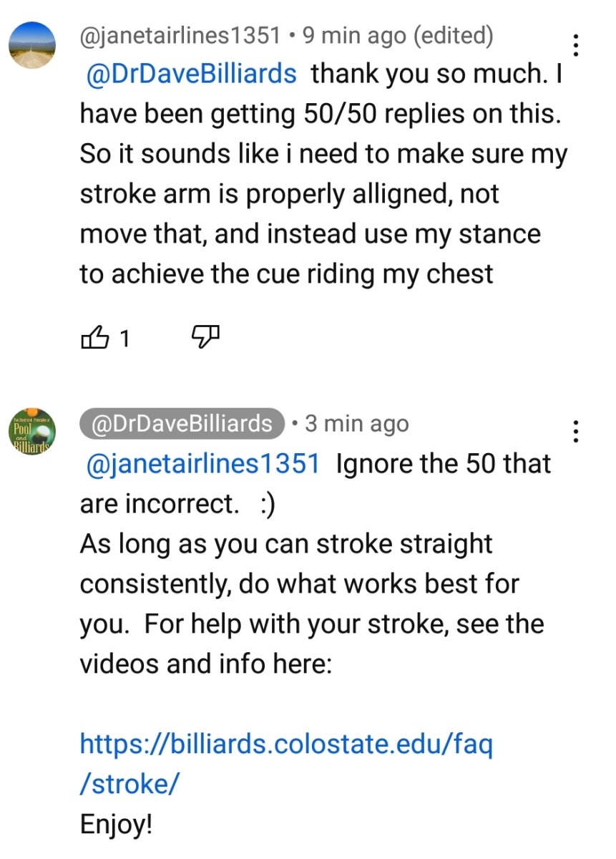This screenshot has width=616, height=859.
Task: Click blue @DrDaveBilliards mention in first comment
Action: click(190, 74)
